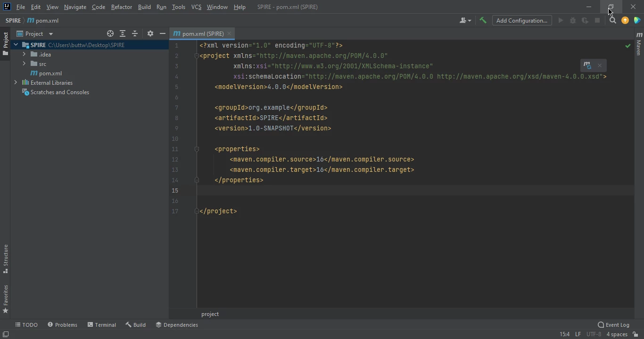Click the 15:4 caret position indicator
The image size is (644, 339).
coord(564,334)
